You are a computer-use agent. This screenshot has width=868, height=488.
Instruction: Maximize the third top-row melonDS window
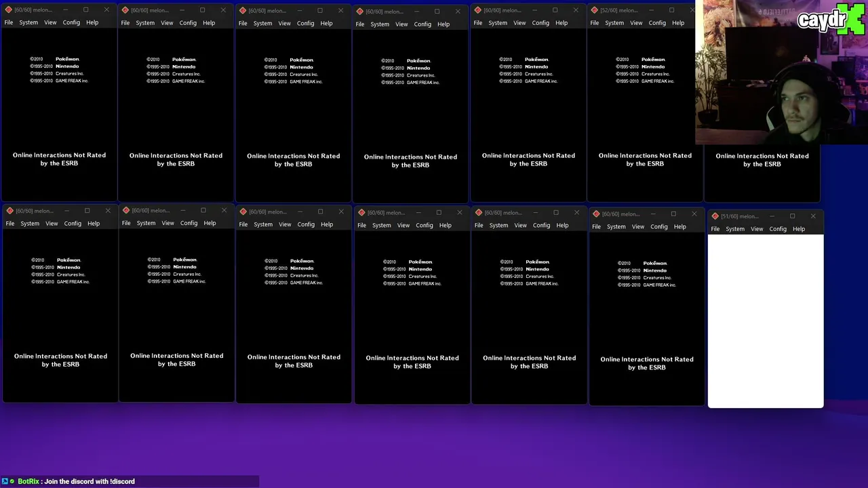pyautogui.click(x=319, y=10)
